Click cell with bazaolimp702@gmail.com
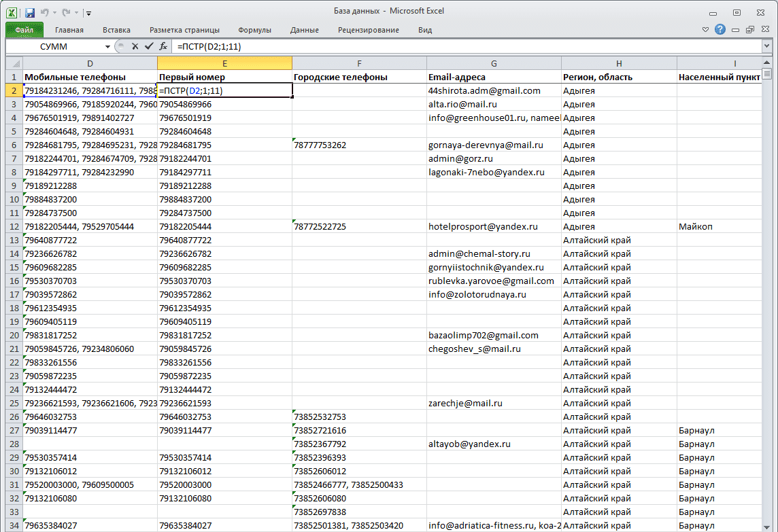 494,335
